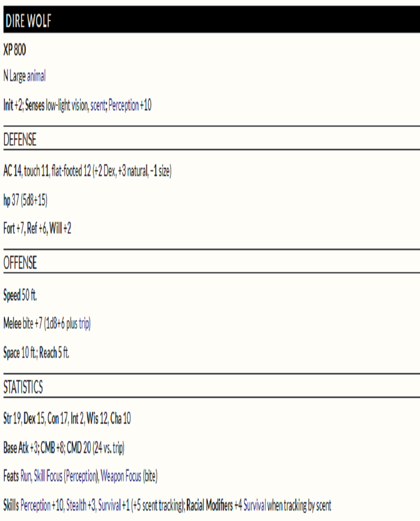Open Survival link under Racial Modifiers
The height and width of the screenshot is (521, 420).
[255, 506]
